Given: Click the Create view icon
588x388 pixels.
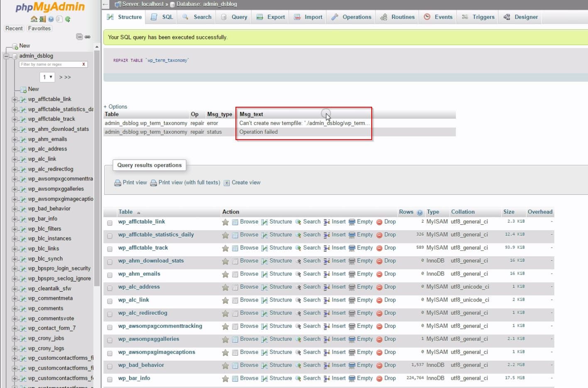Looking at the screenshot, I should 227,183.
